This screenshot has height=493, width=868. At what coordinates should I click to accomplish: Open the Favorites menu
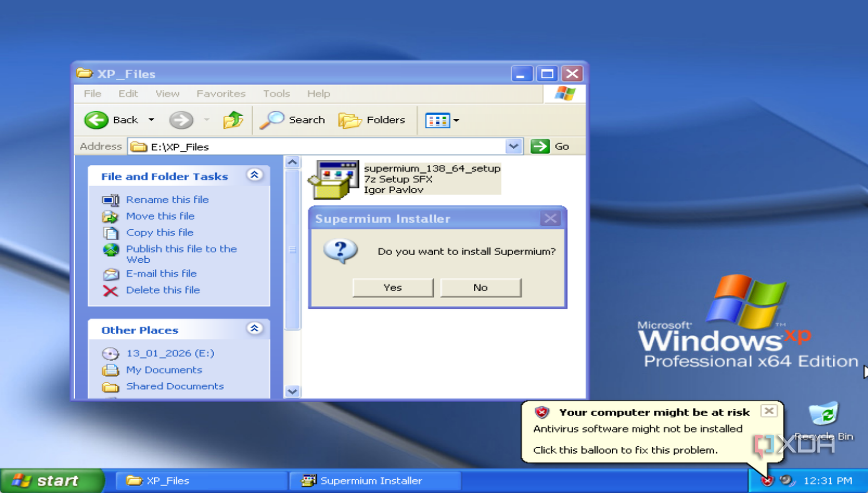(x=221, y=93)
